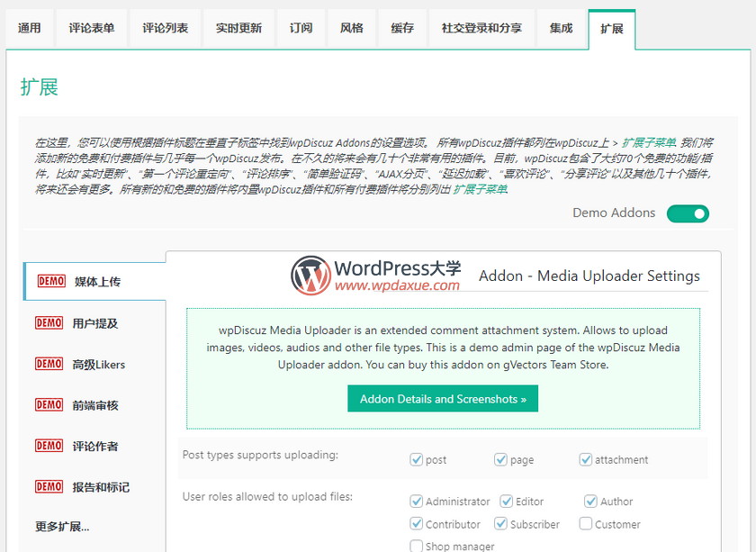
Task: Go to the 订阅 tab
Action: pyautogui.click(x=301, y=28)
